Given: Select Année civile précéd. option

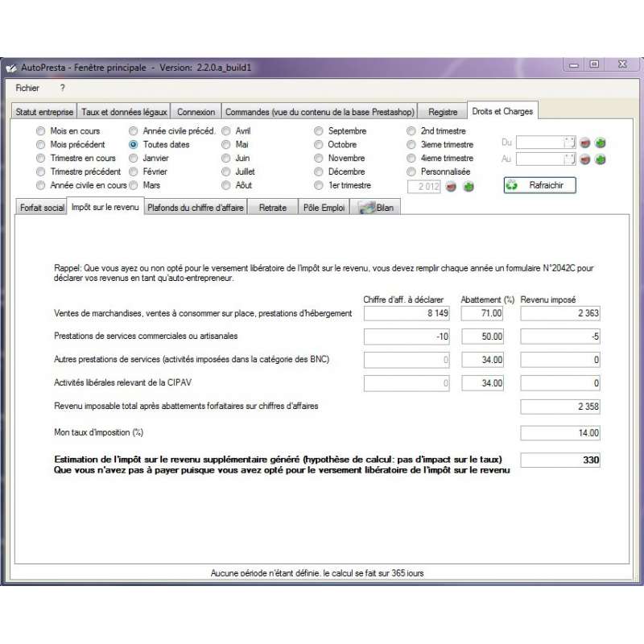Looking at the screenshot, I should coord(133,131).
